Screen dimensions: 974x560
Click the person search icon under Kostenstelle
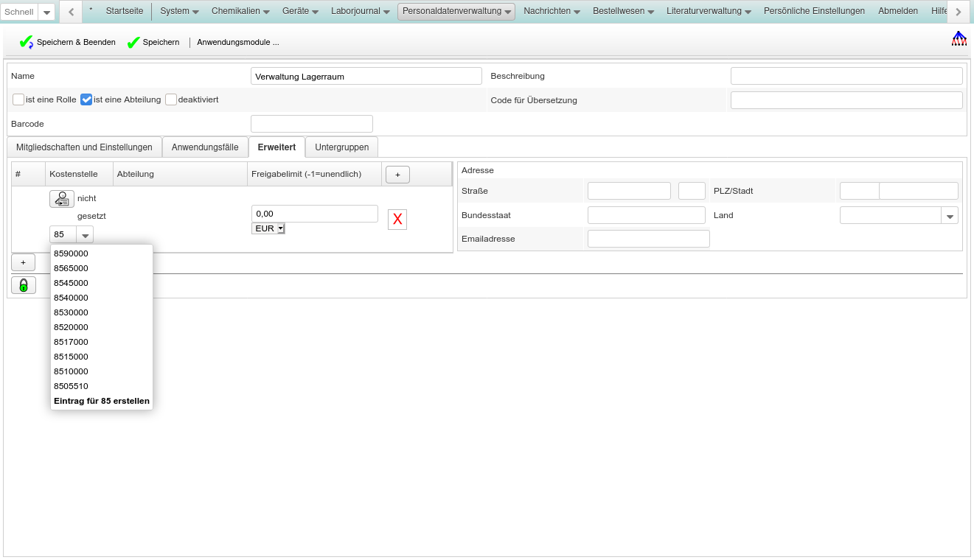coord(62,199)
